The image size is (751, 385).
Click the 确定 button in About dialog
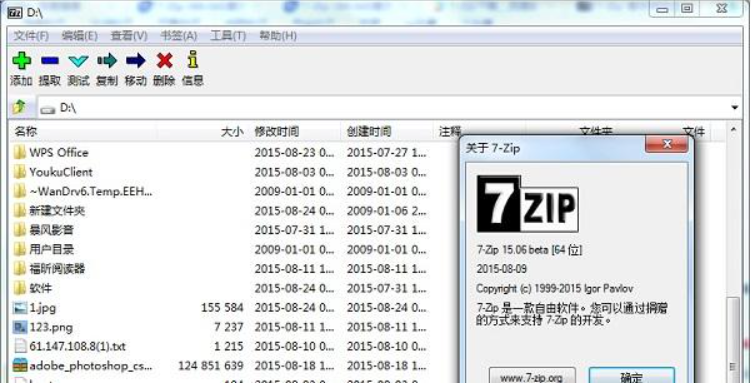[632, 377]
